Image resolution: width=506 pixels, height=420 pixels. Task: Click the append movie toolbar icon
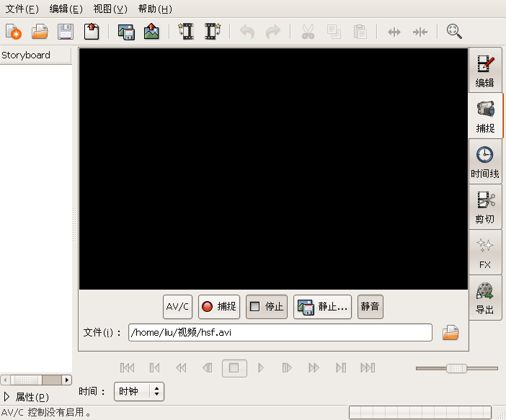click(x=213, y=32)
